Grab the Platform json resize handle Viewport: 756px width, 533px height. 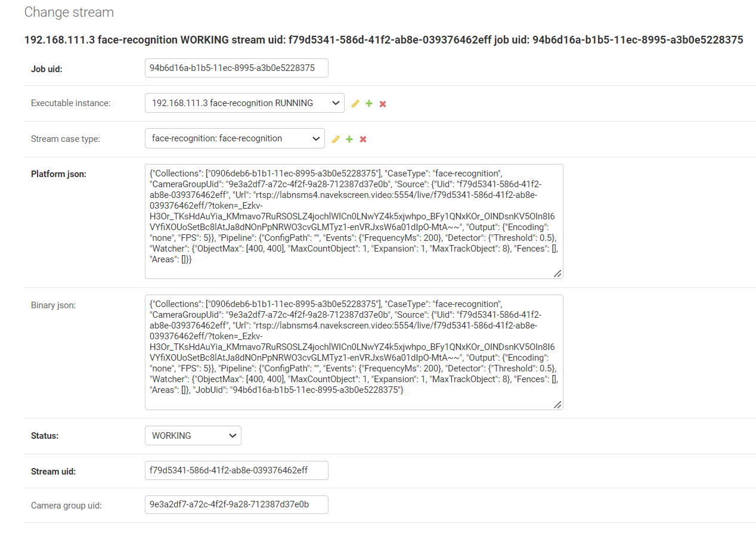click(557, 274)
